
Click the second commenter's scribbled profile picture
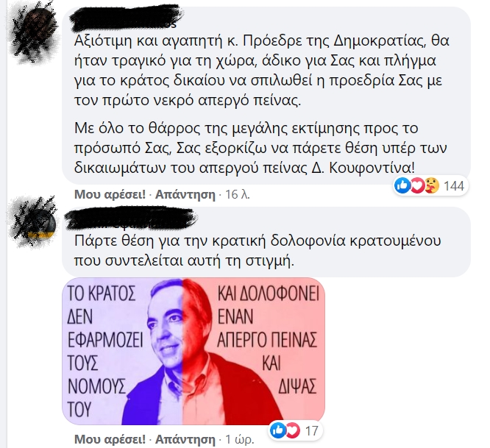[x=35, y=222]
